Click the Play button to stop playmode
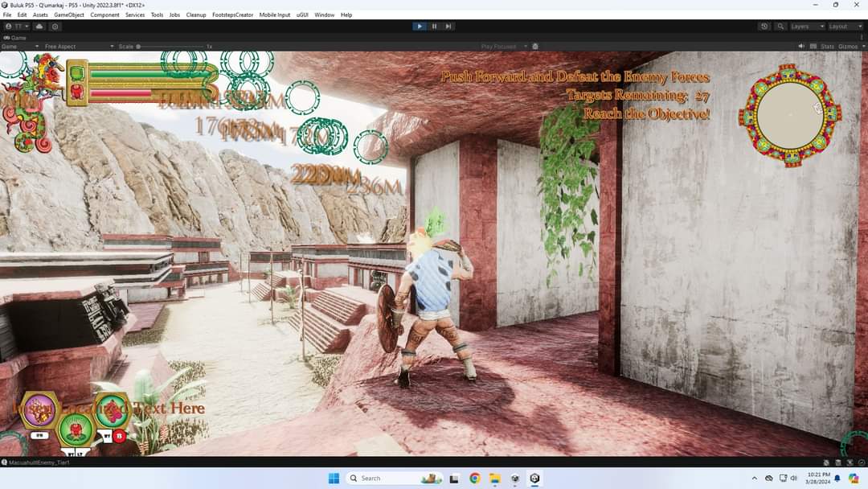The height and width of the screenshot is (489, 868). (x=419, y=26)
